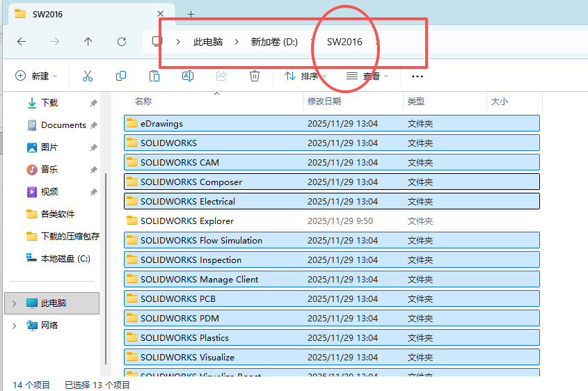The height and width of the screenshot is (391, 588).
Task: Copy the selected folders
Action: pyautogui.click(x=121, y=76)
